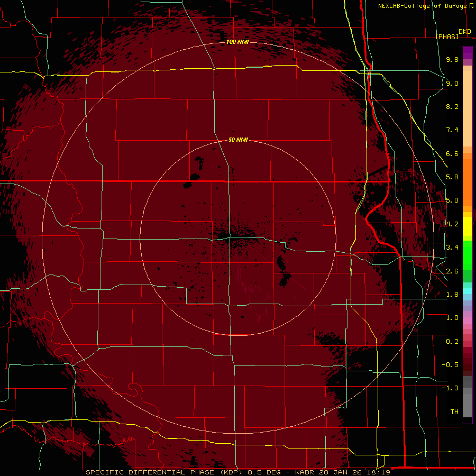Click the 5.0 value on the color scale
The height and width of the screenshot is (476, 476).
coord(452,200)
